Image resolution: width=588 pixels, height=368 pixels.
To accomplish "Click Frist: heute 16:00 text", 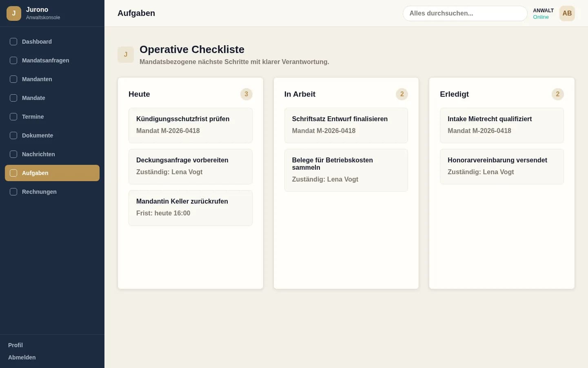I will (x=163, y=213).
